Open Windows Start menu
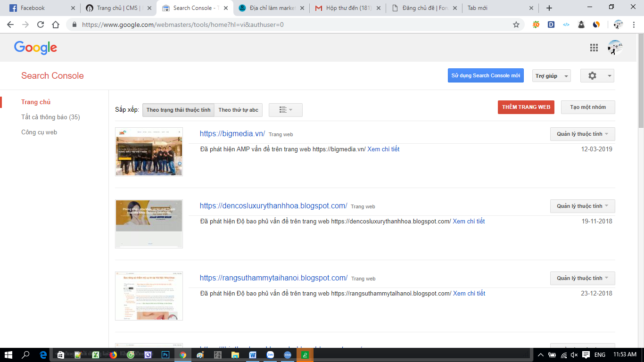Viewport: 644px width, 362px height. [x=8, y=355]
